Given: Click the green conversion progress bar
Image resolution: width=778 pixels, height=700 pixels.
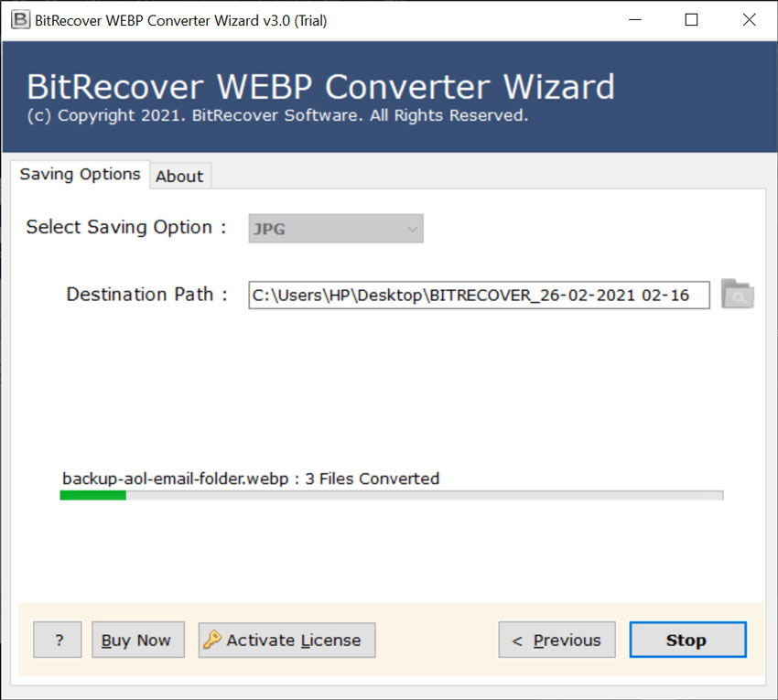Looking at the screenshot, I should [392, 495].
